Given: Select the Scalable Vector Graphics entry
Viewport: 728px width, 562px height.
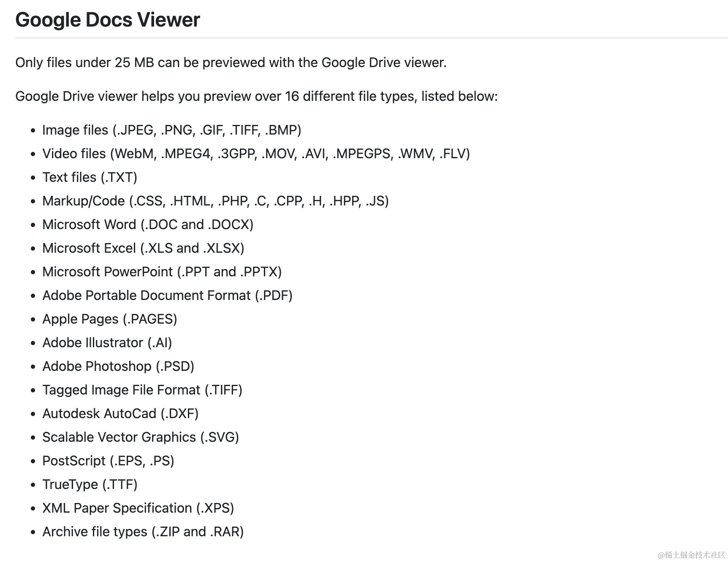Looking at the screenshot, I should pyautogui.click(x=141, y=437).
